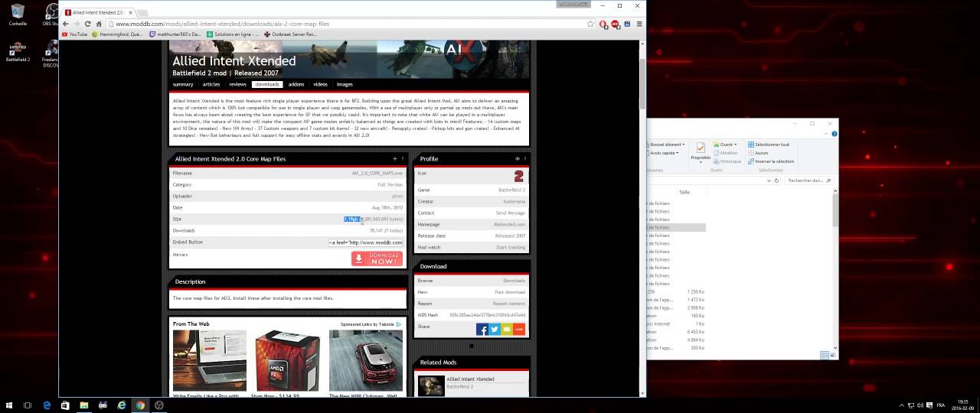The width and height of the screenshot is (980, 413).
Task: Click Inverser la sélection in Explorer
Action: 770,161
